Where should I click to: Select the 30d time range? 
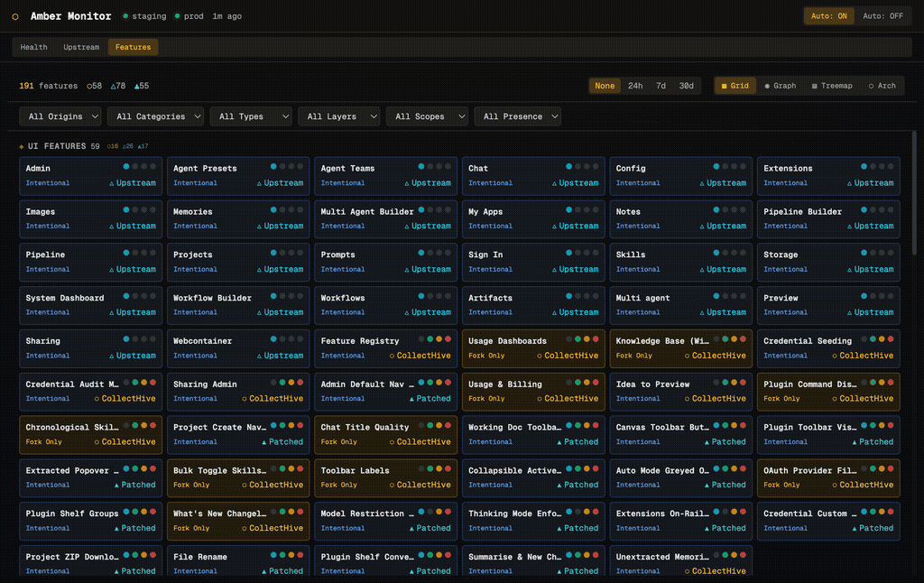[x=687, y=86]
